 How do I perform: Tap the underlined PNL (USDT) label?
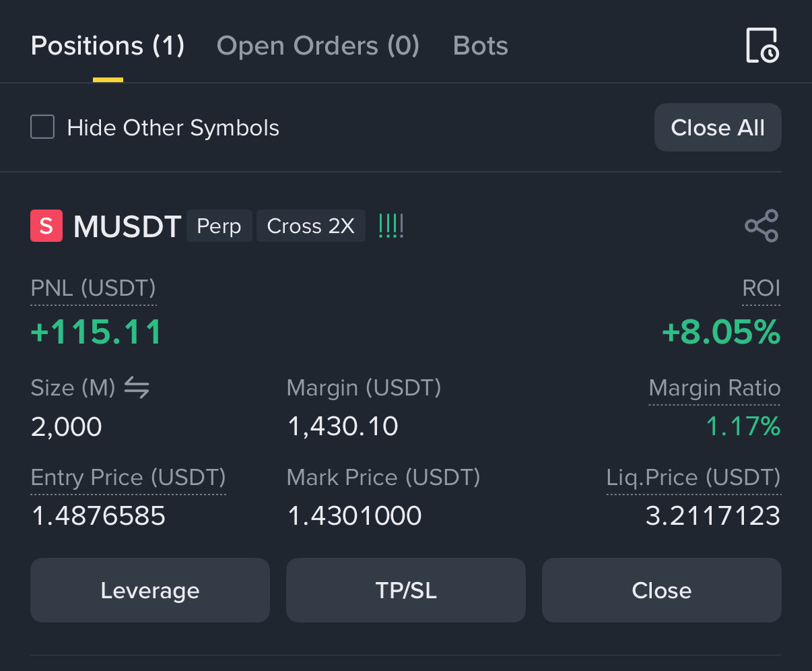(x=94, y=288)
